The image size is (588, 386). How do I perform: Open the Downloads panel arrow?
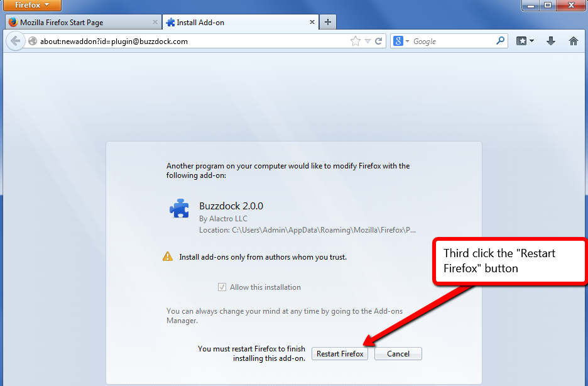coord(550,41)
